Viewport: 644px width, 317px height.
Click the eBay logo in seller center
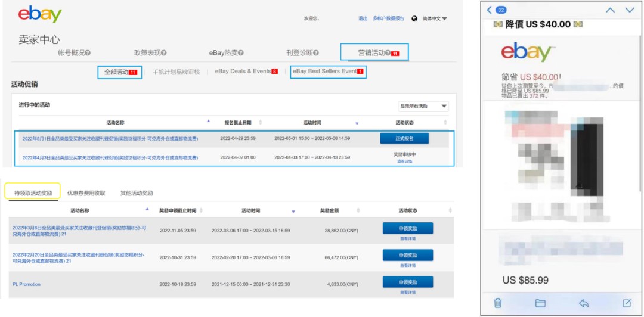(40, 15)
